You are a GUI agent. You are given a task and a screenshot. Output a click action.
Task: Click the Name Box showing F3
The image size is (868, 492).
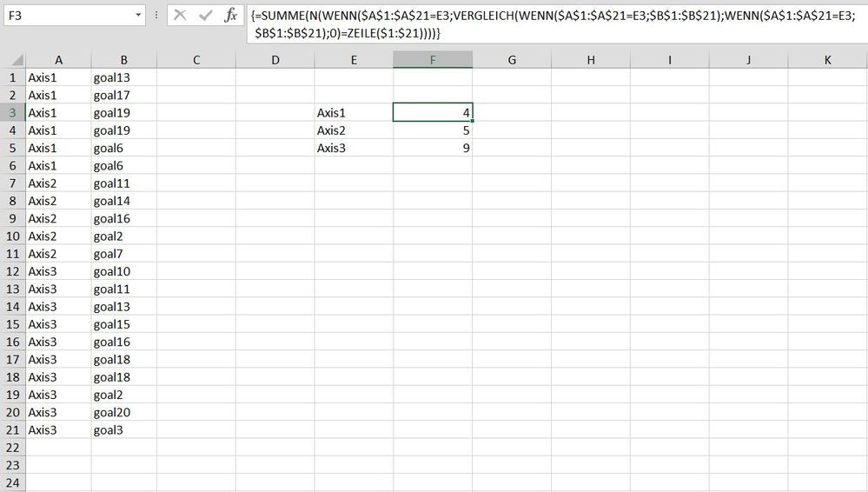(74, 15)
